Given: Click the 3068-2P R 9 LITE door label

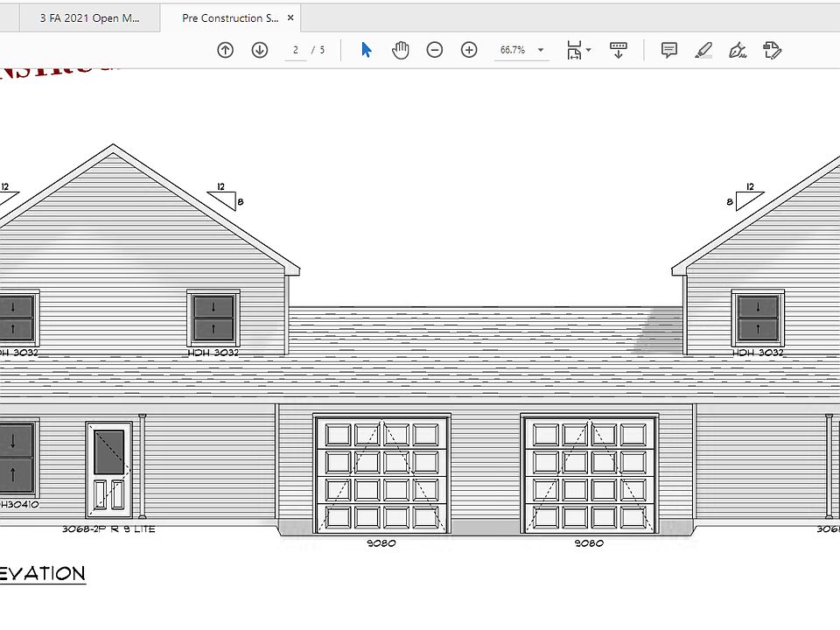Looking at the screenshot, I should pos(108,529).
